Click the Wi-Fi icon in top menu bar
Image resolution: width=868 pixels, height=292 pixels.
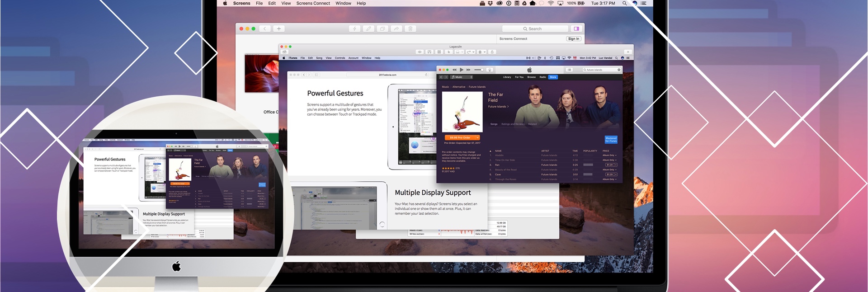pos(551,3)
